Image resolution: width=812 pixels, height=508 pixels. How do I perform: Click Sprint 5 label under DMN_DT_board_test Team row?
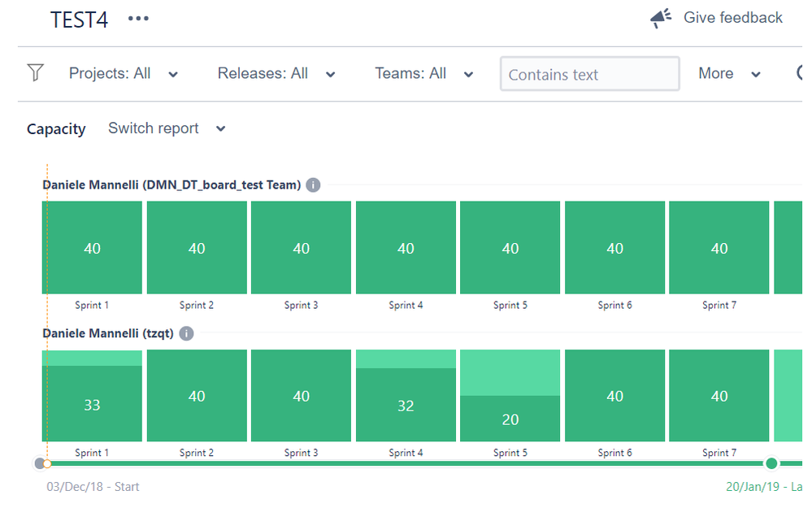[x=510, y=305]
